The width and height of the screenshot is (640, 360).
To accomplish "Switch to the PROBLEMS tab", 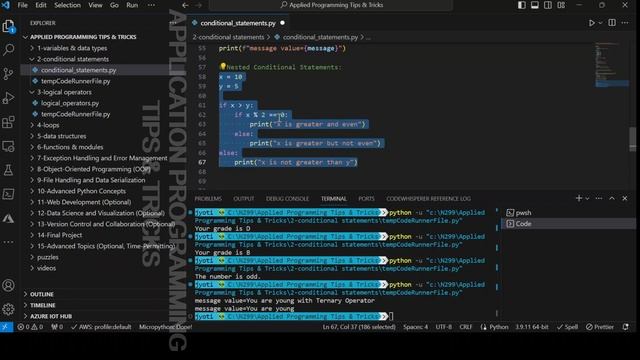I will pyautogui.click(x=208, y=199).
